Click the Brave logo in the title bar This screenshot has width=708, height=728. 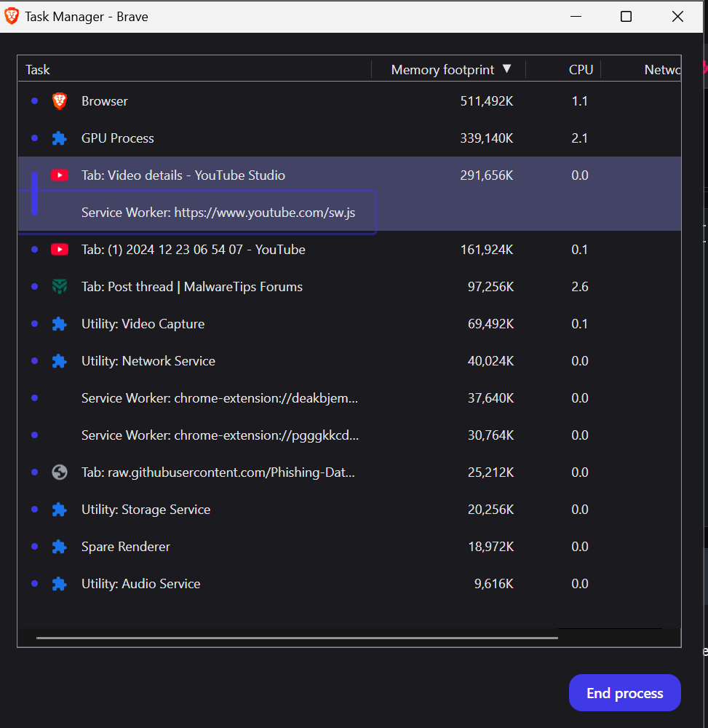pos(12,16)
